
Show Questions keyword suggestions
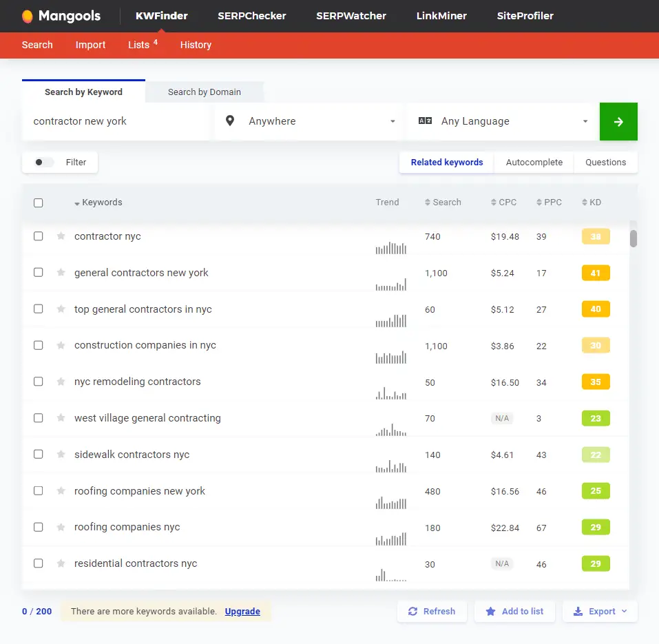click(x=605, y=163)
